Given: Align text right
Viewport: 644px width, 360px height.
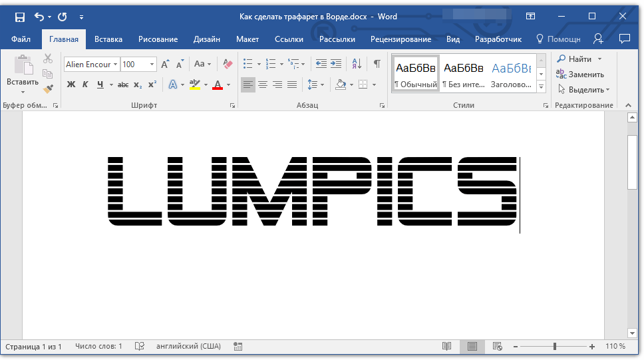Looking at the screenshot, I should [277, 85].
